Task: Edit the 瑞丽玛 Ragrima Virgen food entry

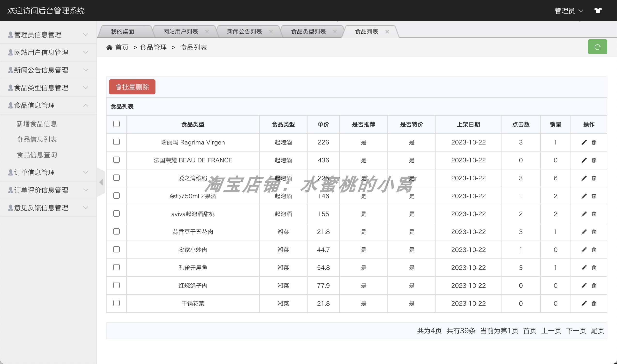Action: click(584, 142)
